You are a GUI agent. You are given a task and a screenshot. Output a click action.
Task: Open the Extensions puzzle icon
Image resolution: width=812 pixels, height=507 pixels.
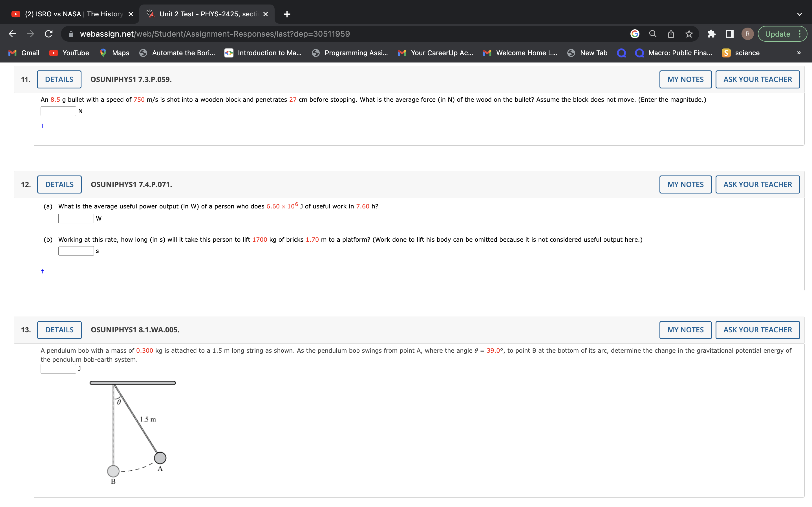pyautogui.click(x=711, y=34)
